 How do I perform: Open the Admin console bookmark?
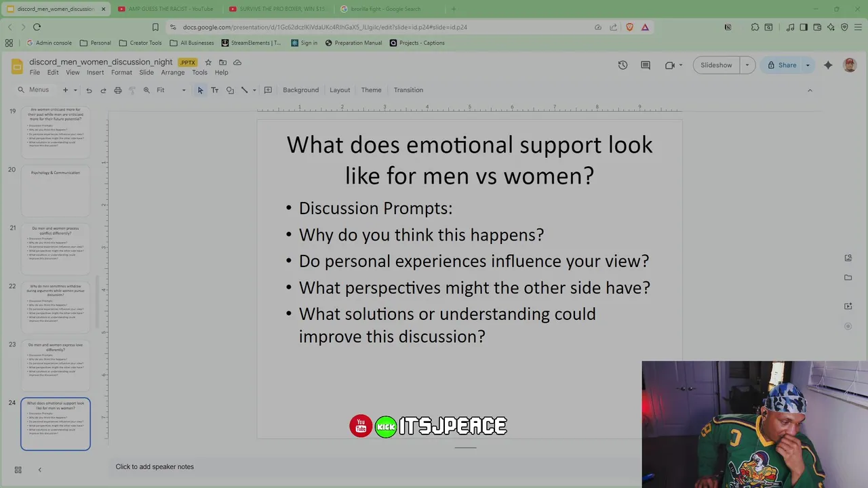[x=48, y=43]
